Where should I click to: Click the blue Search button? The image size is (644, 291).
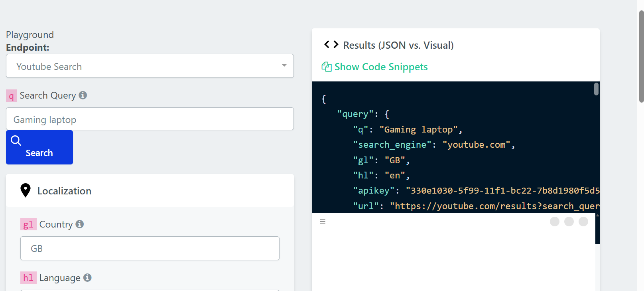click(39, 147)
